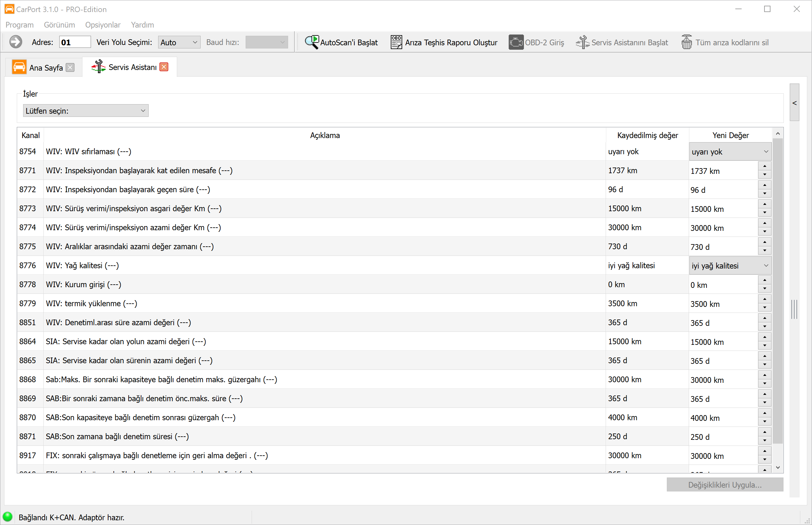Close the Ana Sayfa tab
Viewport: 812px width, 525px height.
pyautogui.click(x=70, y=67)
